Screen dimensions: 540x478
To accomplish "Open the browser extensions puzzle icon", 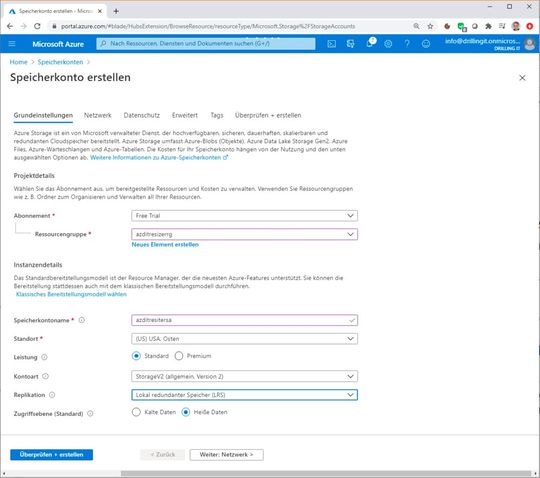I will coord(488,26).
